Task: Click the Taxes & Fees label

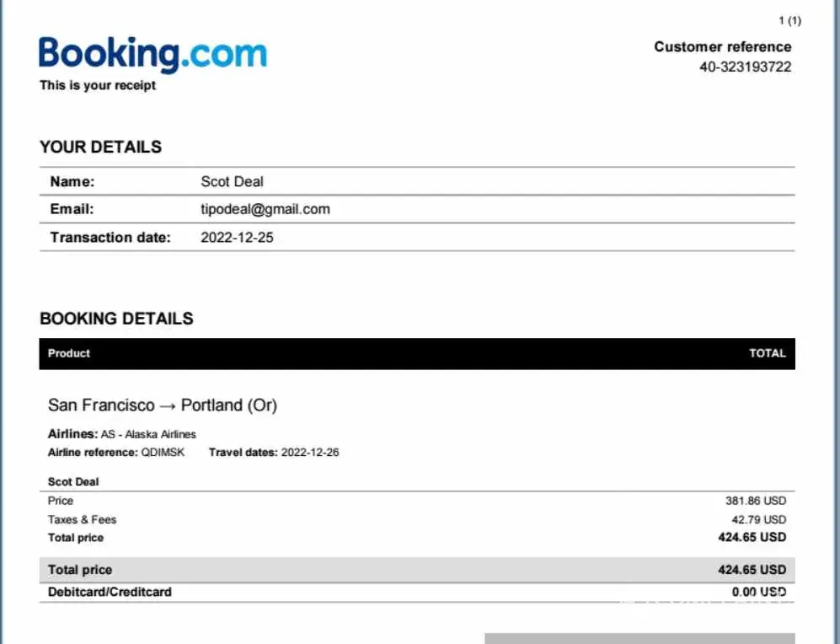Action: point(82,519)
